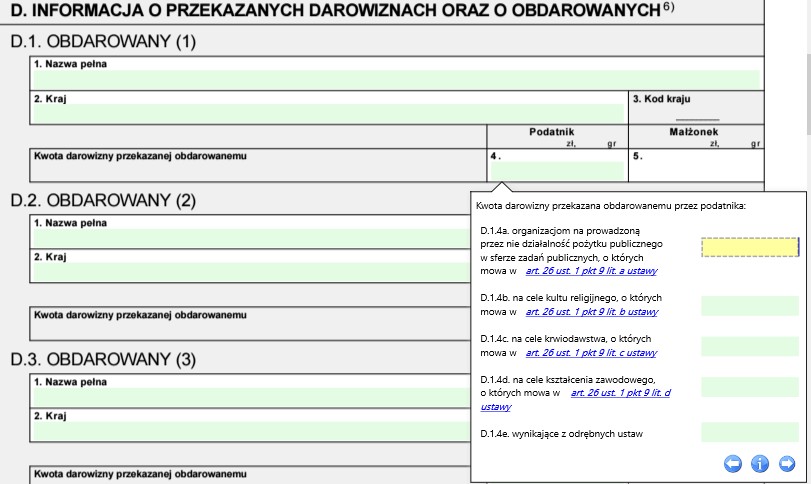Image resolution: width=811 pixels, height=484 pixels.
Task: Open link art. 26 ust. 1 pkt 9 lit. b ustawy
Action: click(x=591, y=311)
